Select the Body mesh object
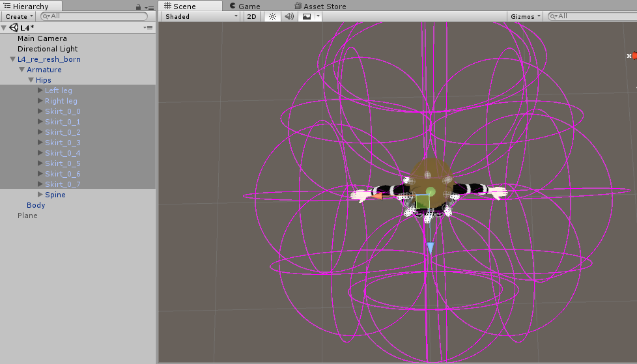The height and width of the screenshot is (364, 637). pos(36,205)
